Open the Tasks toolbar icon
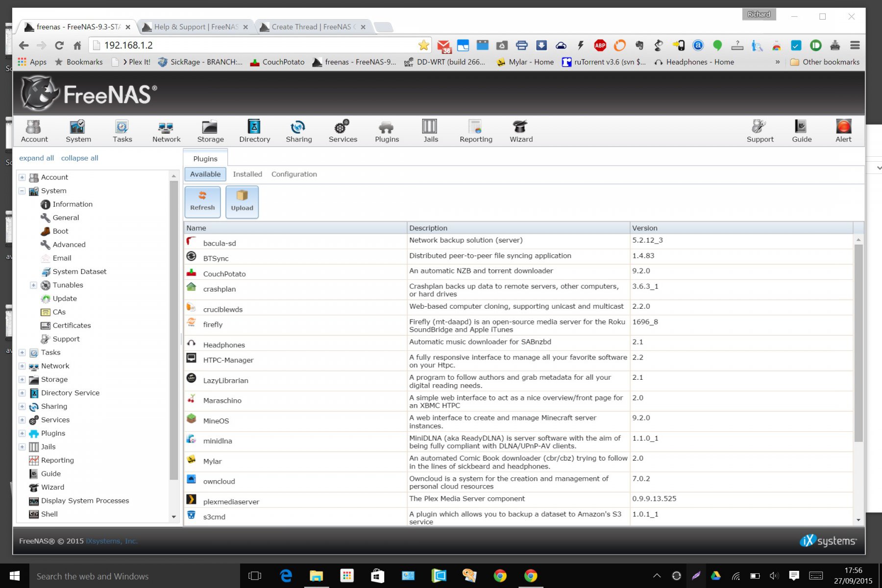 click(x=122, y=131)
